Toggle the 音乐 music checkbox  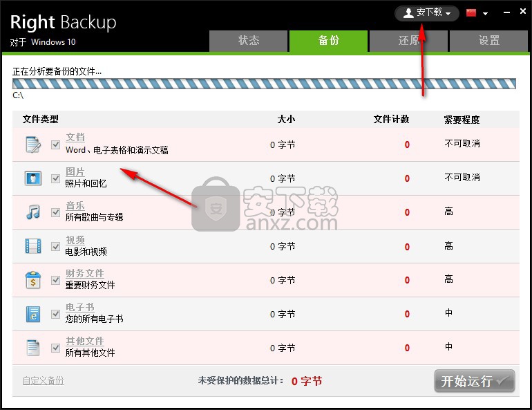(x=56, y=212)
